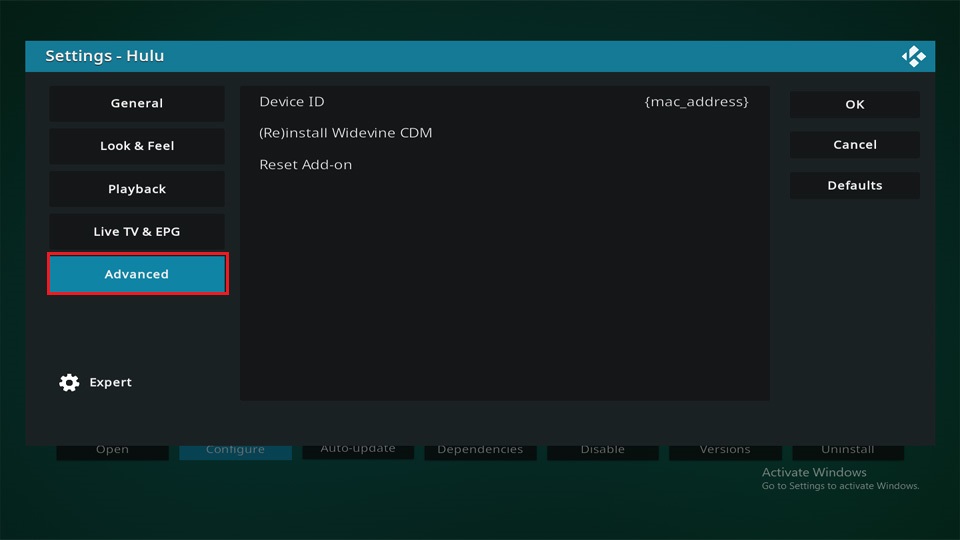Click the Expert settings level gear icon

point(69,383)
